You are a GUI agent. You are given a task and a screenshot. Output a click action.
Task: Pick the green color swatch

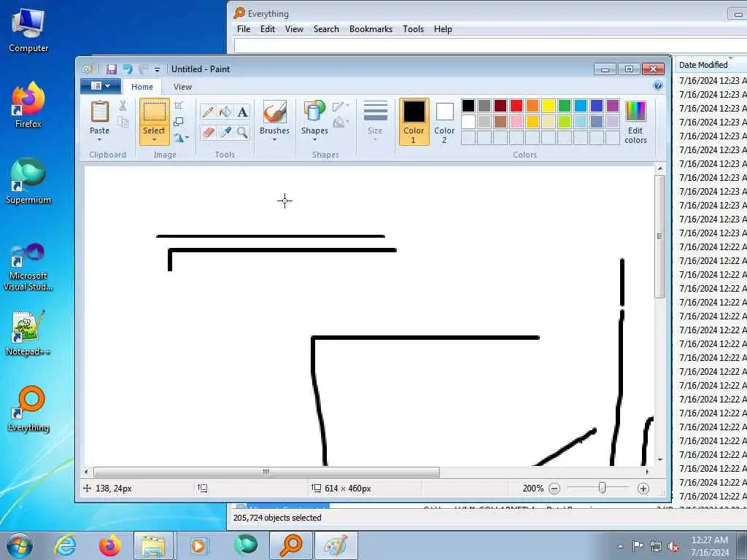coord(565,106)
